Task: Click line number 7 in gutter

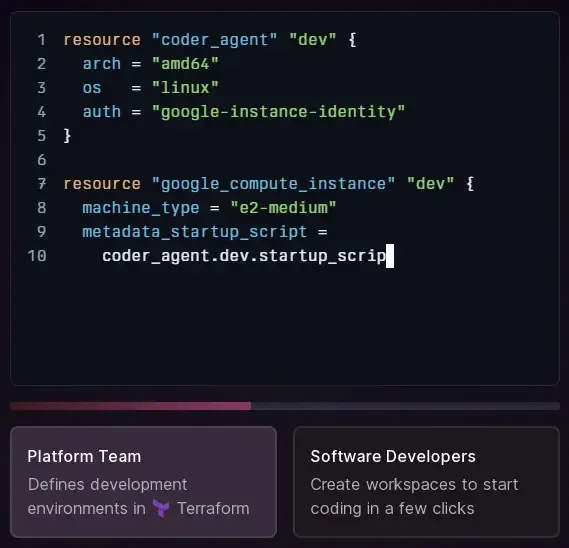Action: click(x=41, y=184)
